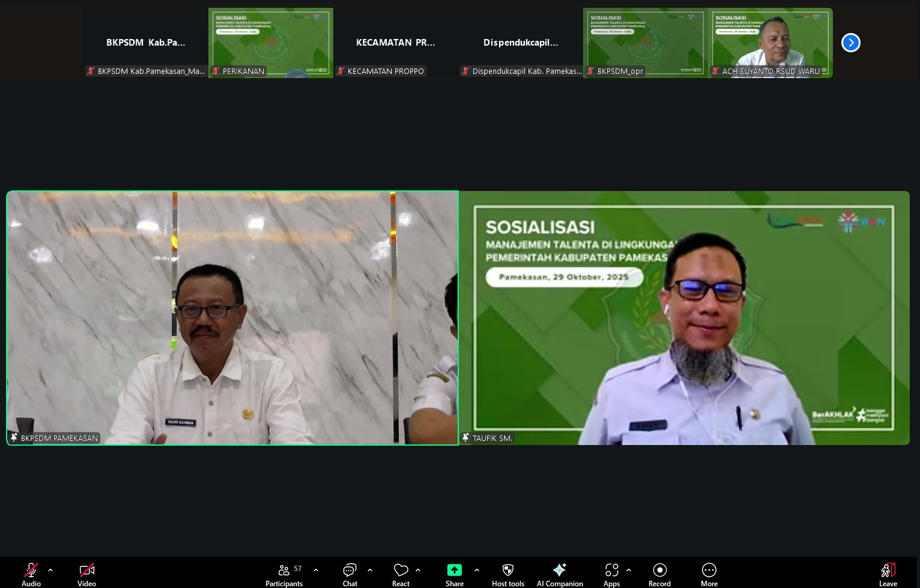Open the Chat panel
Image resolution: width=920 pixels, height=588 pixels.
coord(350,574)
